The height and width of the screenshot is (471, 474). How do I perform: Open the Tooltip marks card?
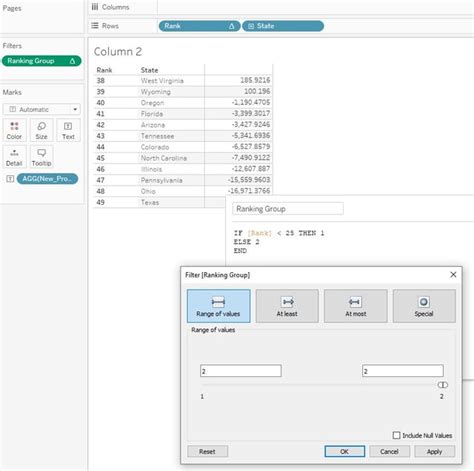(x=41, y=157)
